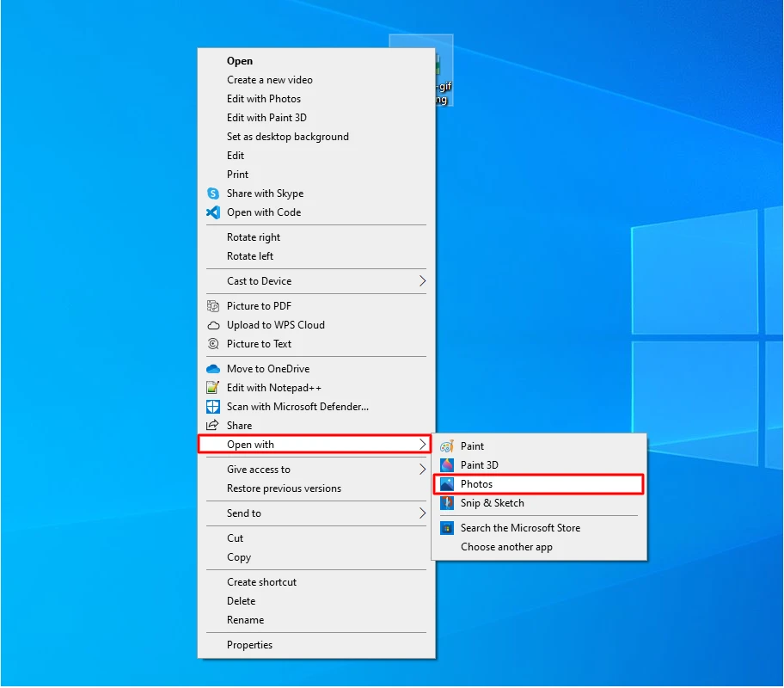Click the Paint 3D icon

(x=447, y=465)
